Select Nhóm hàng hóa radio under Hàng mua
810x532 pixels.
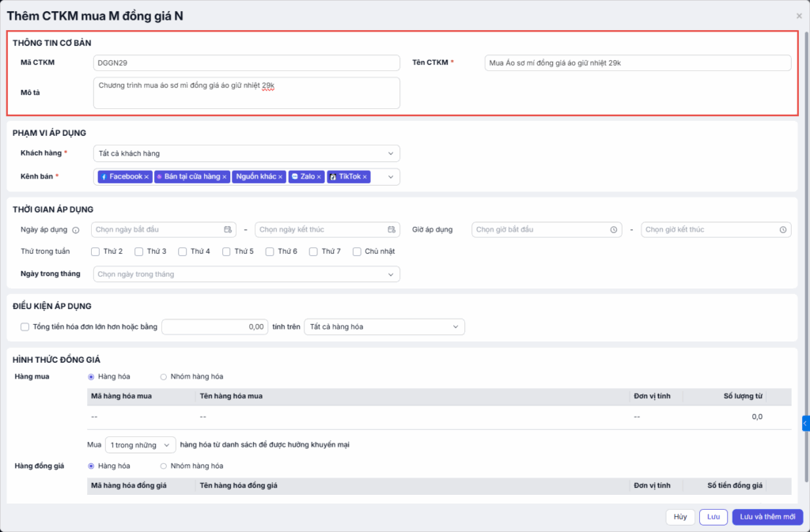tap(163, 377)
